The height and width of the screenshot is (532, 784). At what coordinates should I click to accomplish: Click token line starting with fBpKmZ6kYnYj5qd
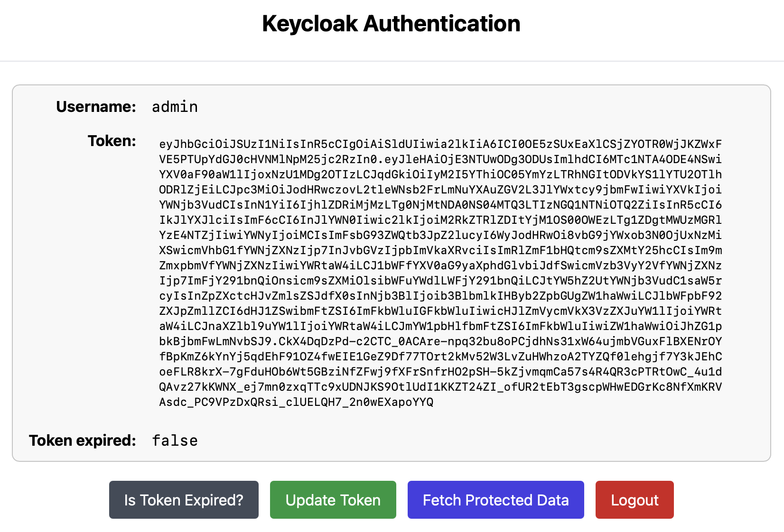point(440,357)
